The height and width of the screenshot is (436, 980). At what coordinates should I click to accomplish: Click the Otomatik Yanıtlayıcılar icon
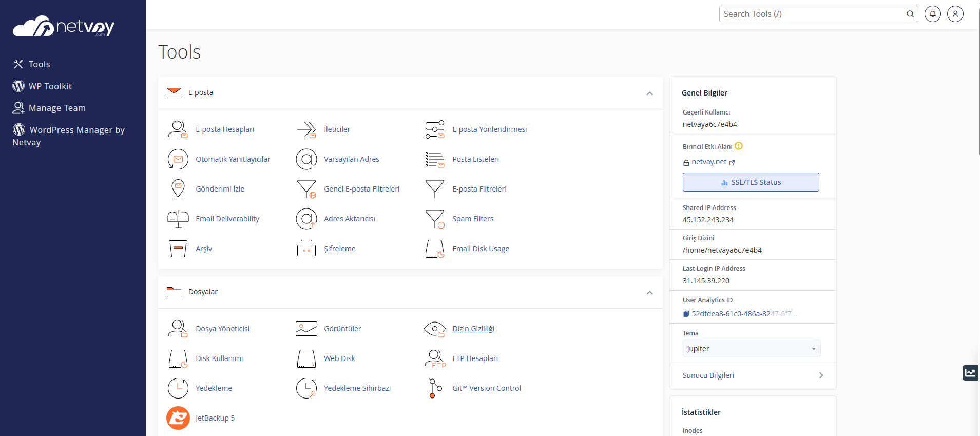[x=178, y=159]
